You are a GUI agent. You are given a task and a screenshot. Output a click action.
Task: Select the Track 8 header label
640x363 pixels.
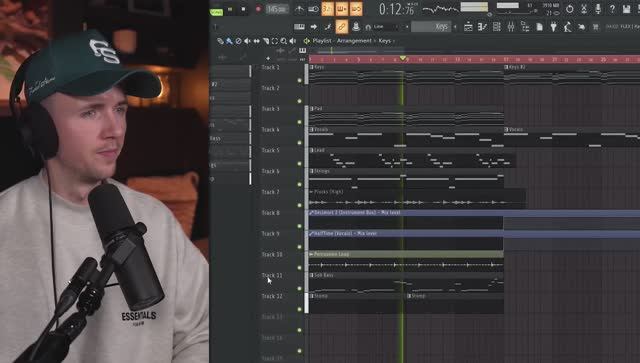[x=271, y=213]
